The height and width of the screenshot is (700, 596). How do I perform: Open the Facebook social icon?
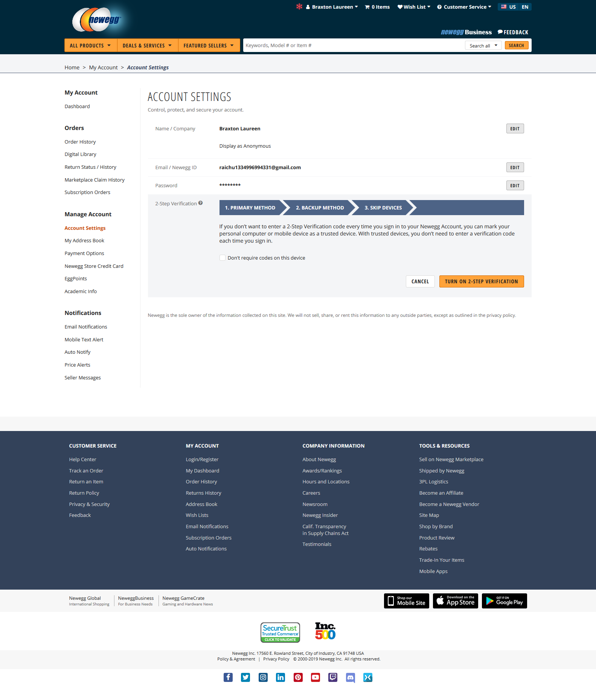228,677
